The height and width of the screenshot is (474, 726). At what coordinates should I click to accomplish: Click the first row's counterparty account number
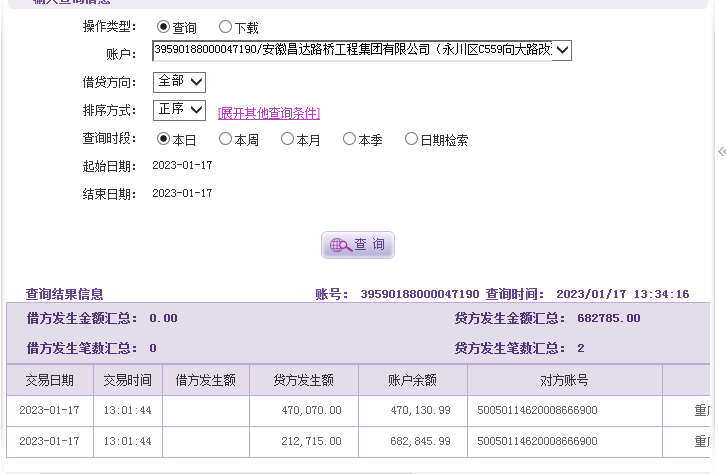pos(537,410)
